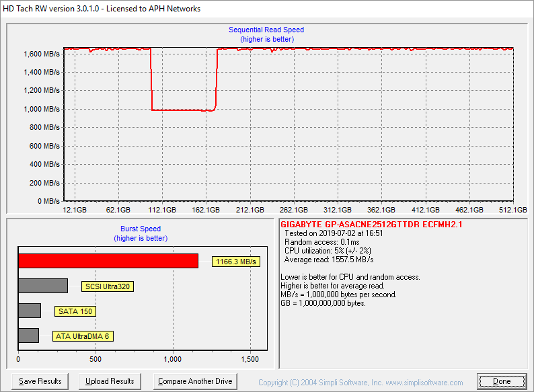Viewport: 534px width, 392px height.
Task: Click the gray ATA UltraDMA 6 bar
Action: [28, 336]
